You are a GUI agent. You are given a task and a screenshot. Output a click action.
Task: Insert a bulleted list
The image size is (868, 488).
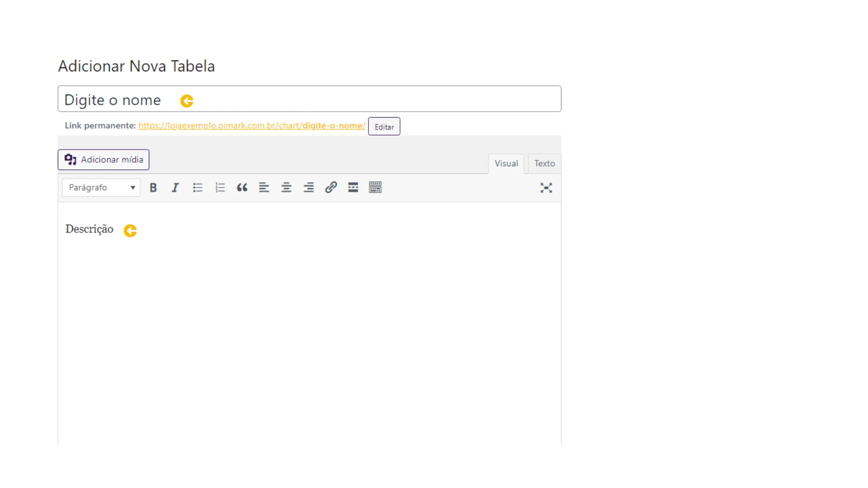[x=198, y=188]
